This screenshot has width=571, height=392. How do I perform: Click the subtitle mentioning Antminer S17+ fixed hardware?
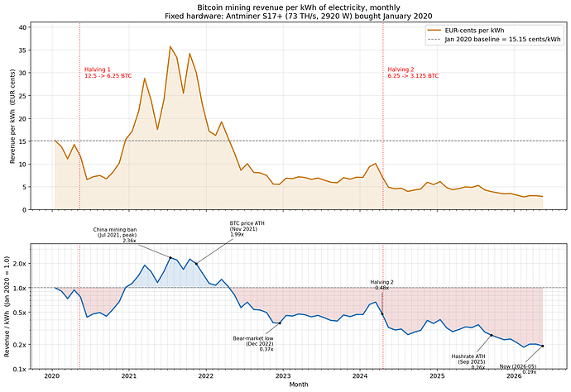point(299,16)
